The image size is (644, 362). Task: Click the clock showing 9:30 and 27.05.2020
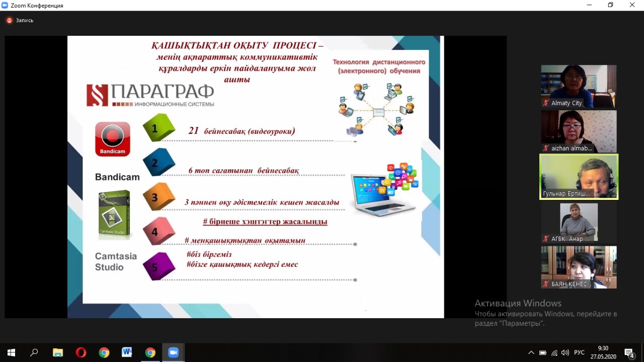coord(603,352)
